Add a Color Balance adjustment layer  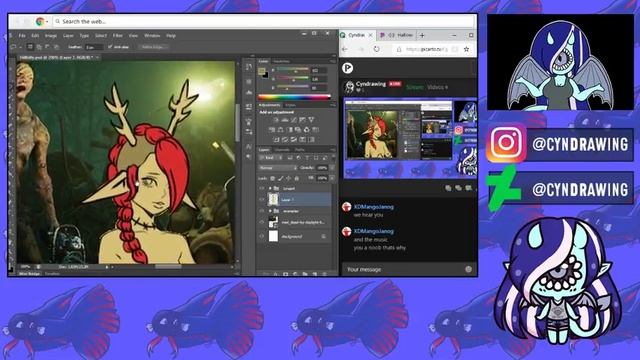280,130
